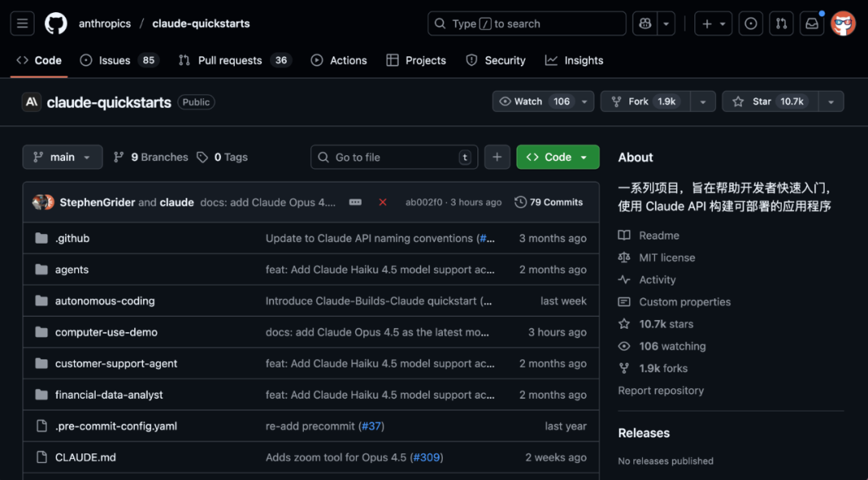Open the agents folder
Screen dimensions: 868x480
pos(72,269)
